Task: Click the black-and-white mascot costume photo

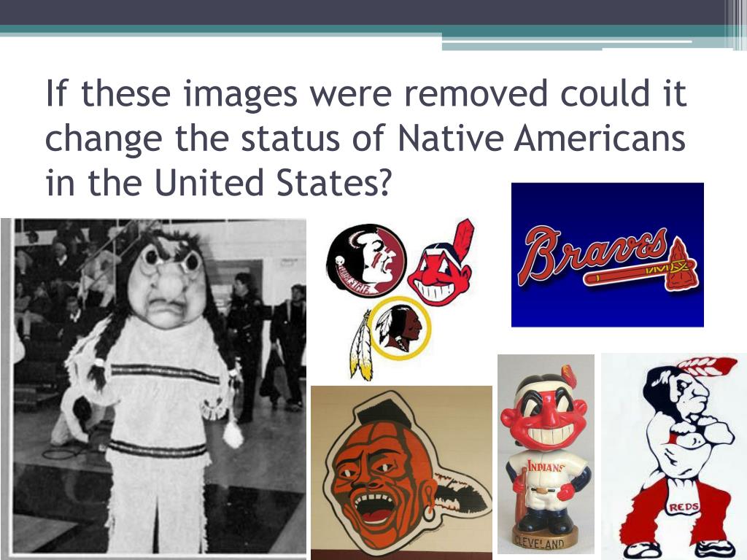Action: click(x=153, y=388)
